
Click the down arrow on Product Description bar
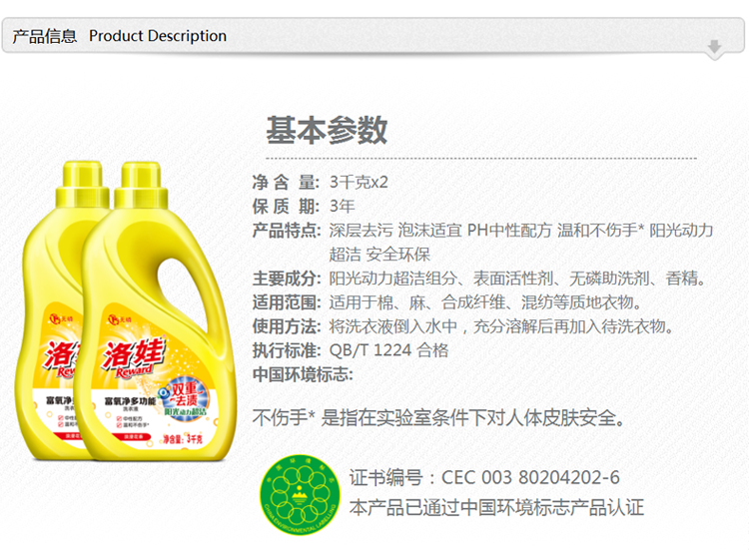[x=714, y=47]
